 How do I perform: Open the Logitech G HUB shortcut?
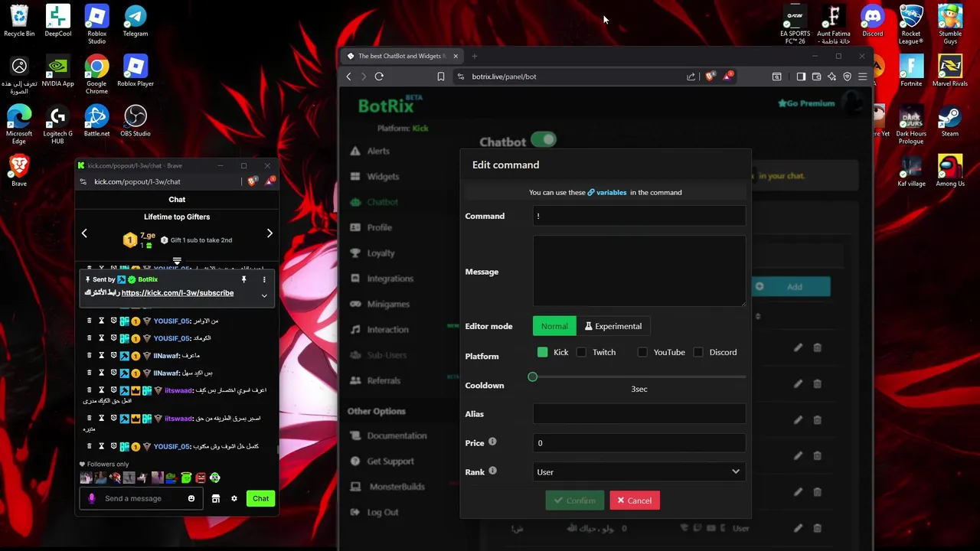point(57,125)
